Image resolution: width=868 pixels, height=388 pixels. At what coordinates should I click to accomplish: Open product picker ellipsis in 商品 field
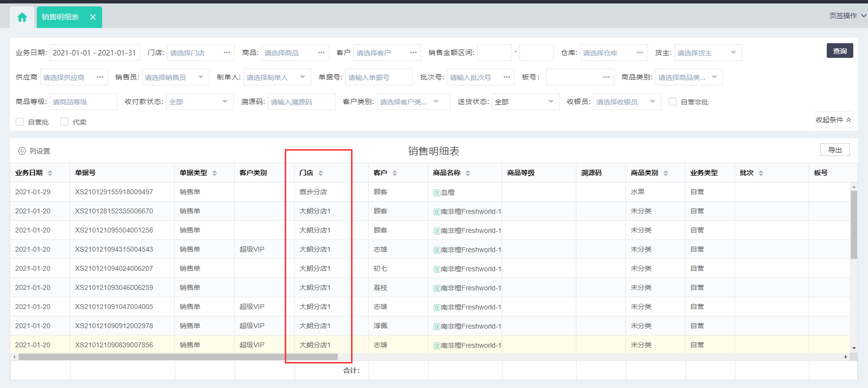click(321, 52)
